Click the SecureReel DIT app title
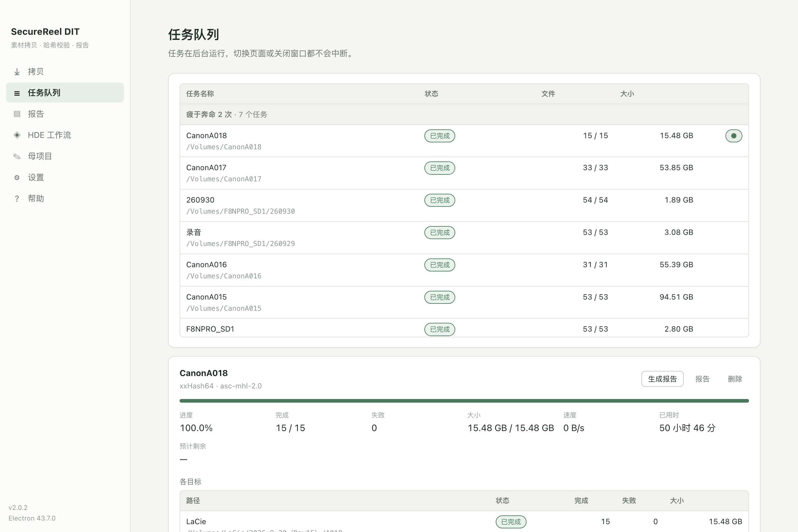The width and height of the screenshot is (798, 532). 45,31
